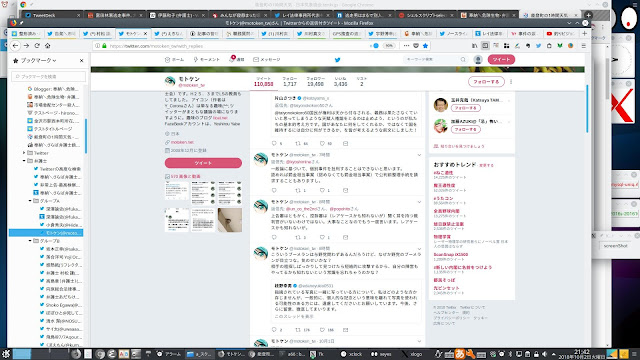Click the Twitter search magnifier icon

pyautogui.click(x=463, y=60)
